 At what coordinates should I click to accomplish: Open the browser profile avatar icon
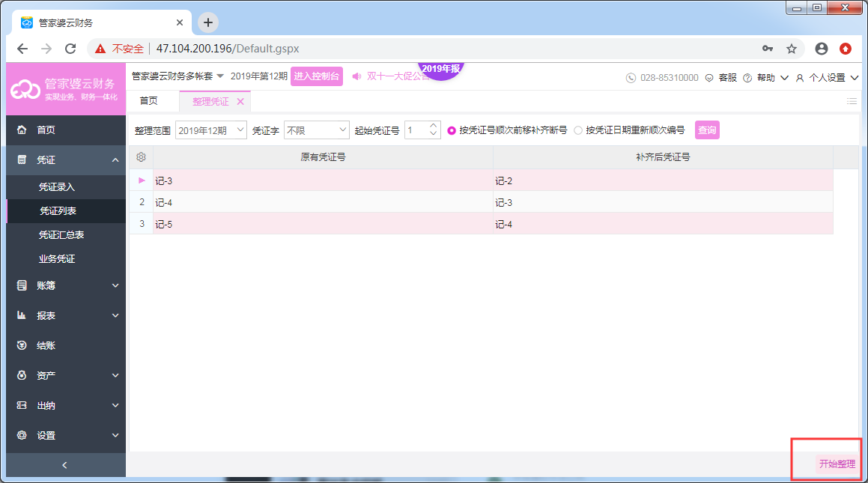[822, 49]
